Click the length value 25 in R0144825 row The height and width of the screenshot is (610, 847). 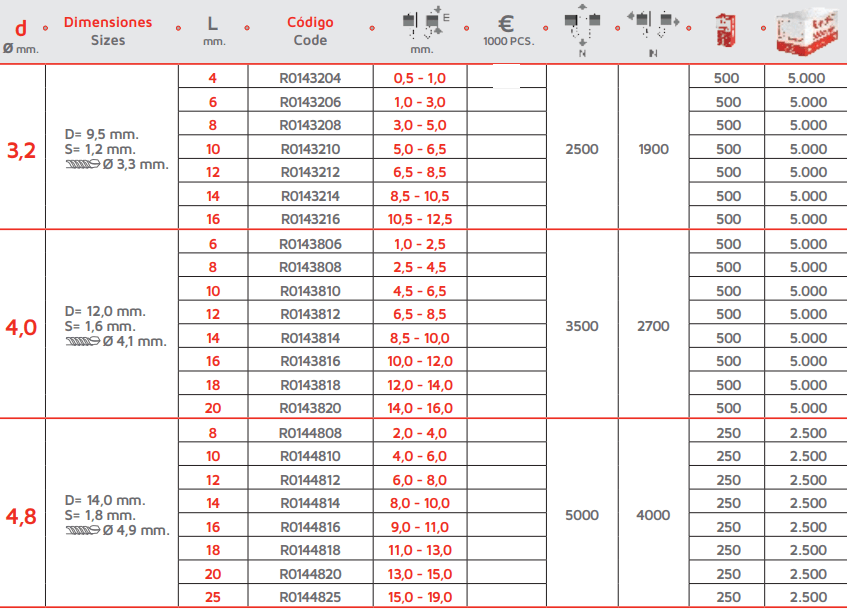coord(213,598)
